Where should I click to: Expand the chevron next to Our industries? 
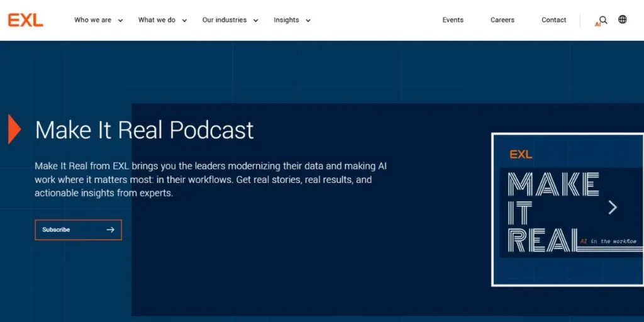tap(255, 21)
